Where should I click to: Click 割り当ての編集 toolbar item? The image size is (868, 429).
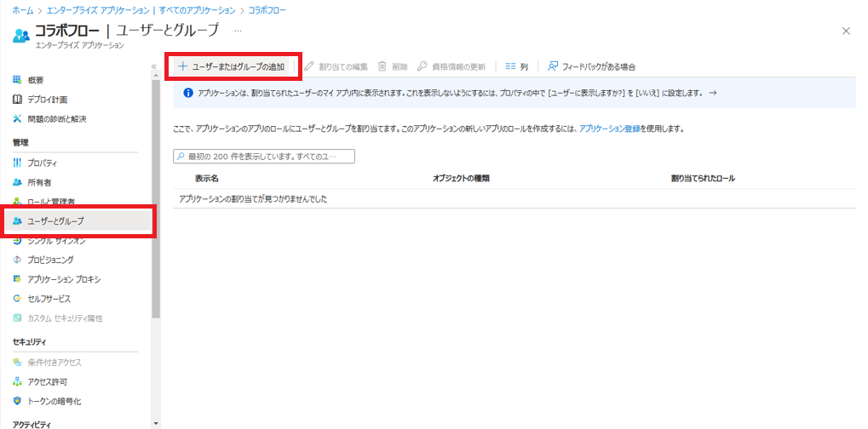[x=336, y=67]
